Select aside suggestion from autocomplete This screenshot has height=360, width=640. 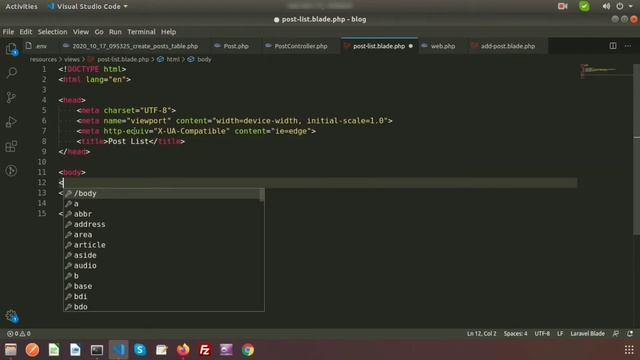coord(164,256)
